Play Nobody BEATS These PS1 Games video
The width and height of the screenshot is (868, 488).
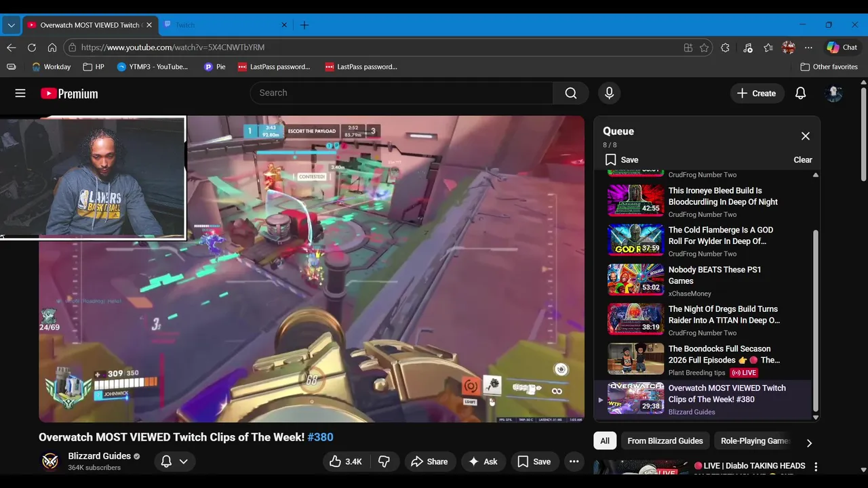tap(703, 281)
